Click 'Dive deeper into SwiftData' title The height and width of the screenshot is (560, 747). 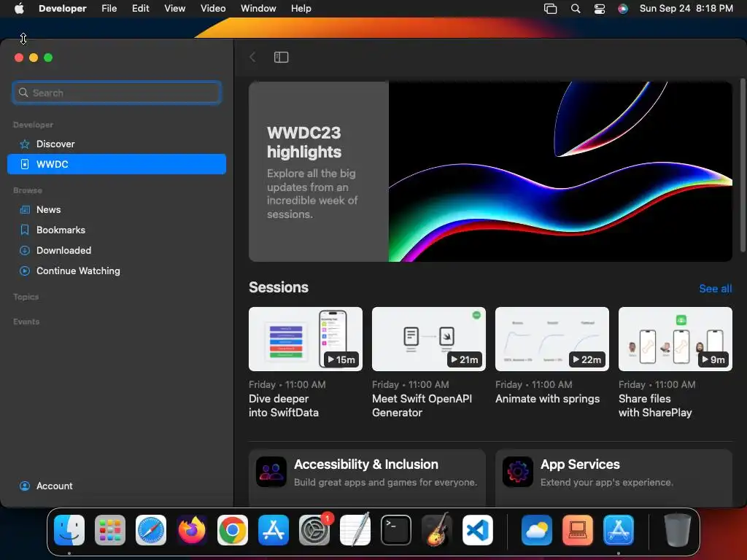284,405
